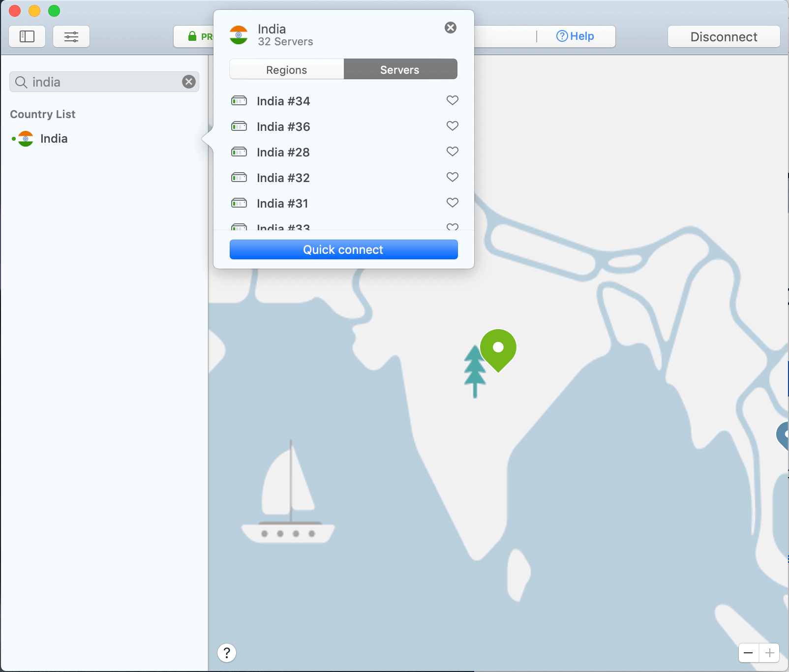Toggle the sidebar panel icon
This screenshot has height=672, width=789.
[27, 36]
